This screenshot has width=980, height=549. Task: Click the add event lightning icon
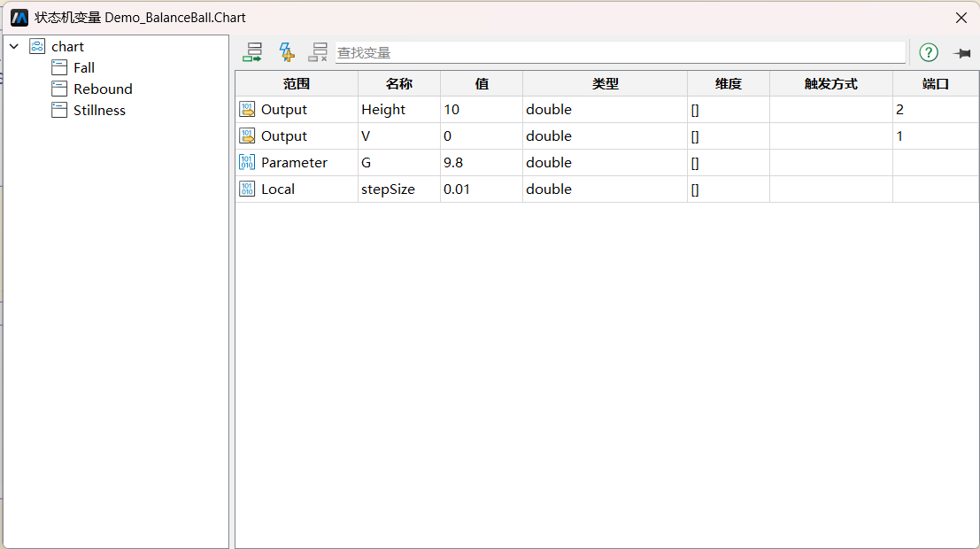pyautogui.click(x=286, y=52)
